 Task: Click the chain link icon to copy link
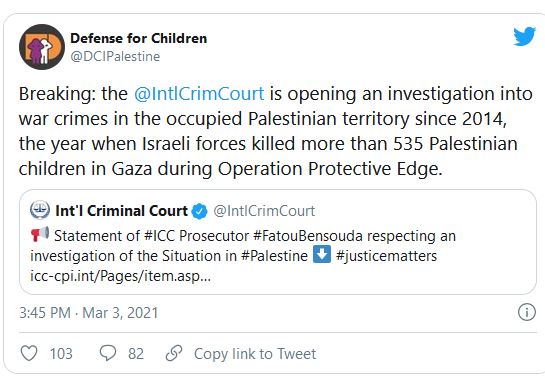(x=174, y=353)
